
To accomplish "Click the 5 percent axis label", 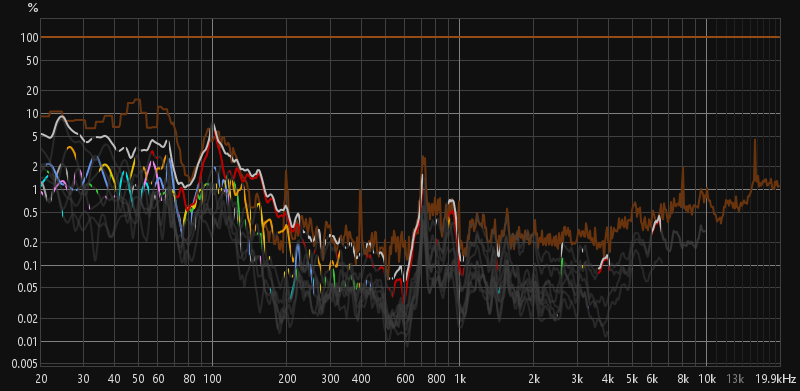I will pos(35,137).
